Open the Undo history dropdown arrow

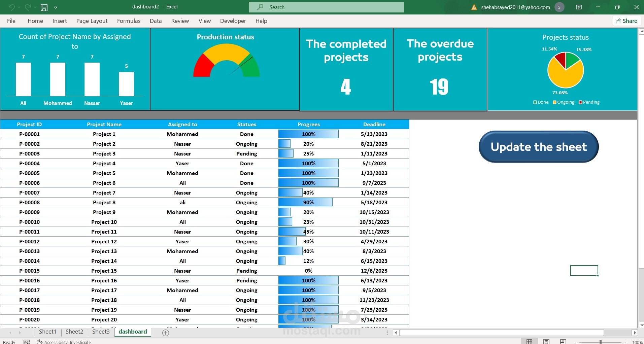coord(19,7)
